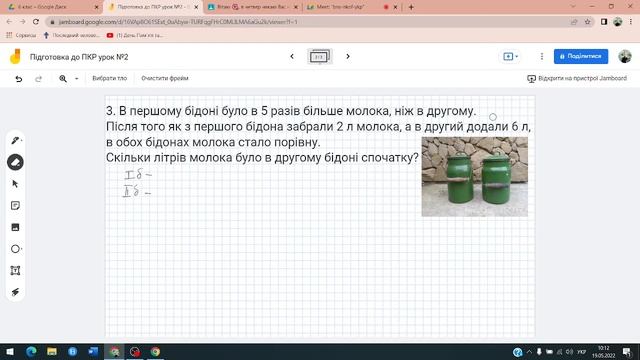Bookmark this page with the star

point(587,22)
